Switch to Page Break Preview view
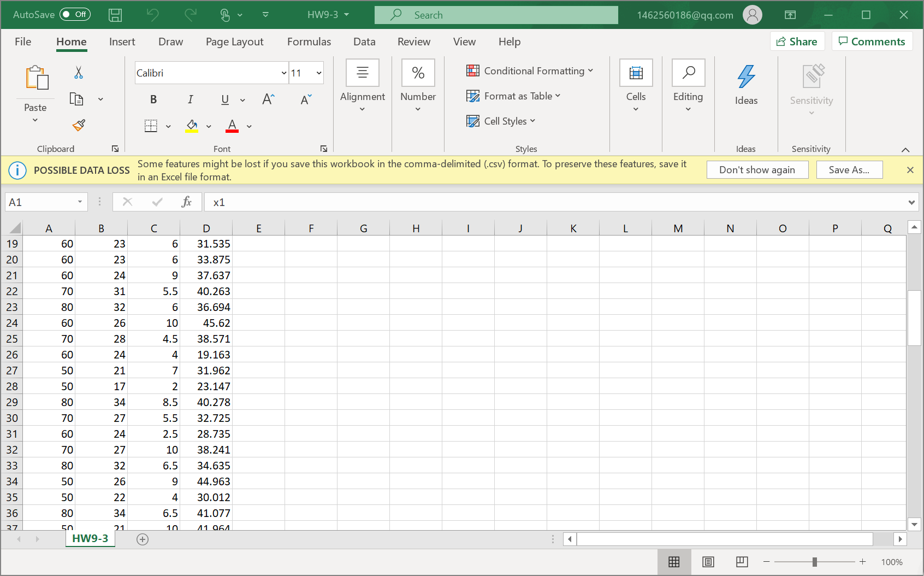 741,562
